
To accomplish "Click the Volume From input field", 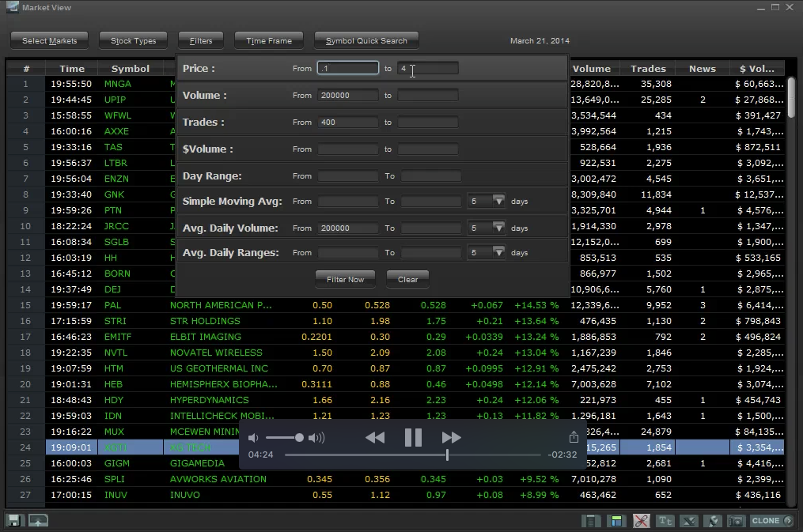I will 347,96.
